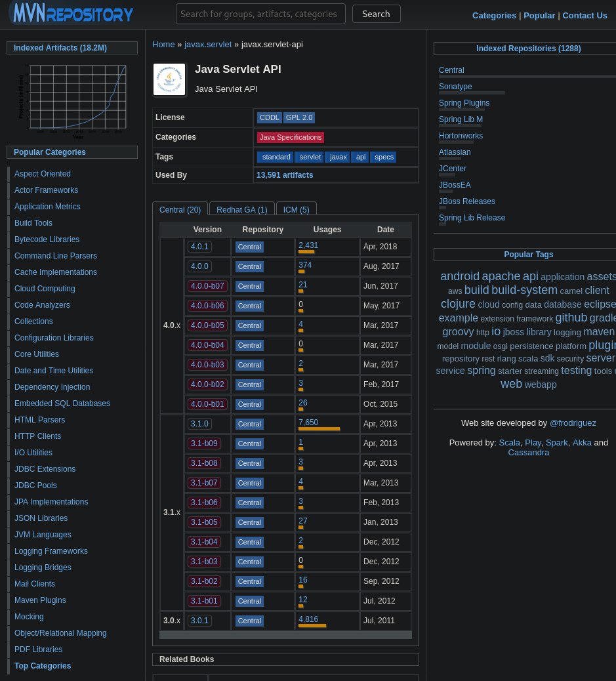This screenshot has height=681, width=616.
Task: Click the javax tag
Action: pyautogui.click(x=338, y=157)
